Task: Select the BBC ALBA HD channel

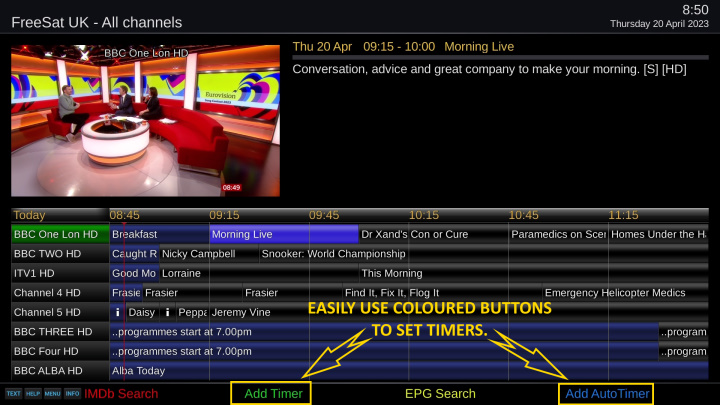Action: pos(60,371)
